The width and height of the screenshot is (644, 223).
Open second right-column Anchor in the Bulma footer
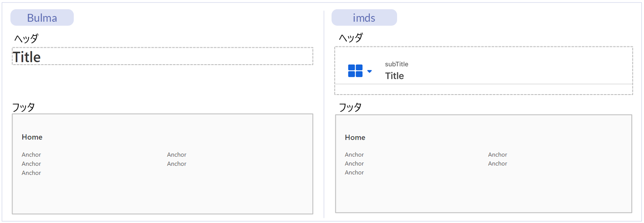[177, 164]
